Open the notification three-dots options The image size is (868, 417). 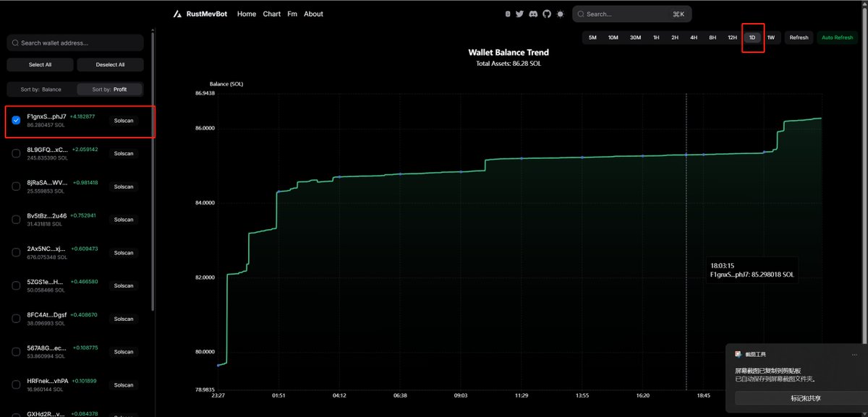(855, 354)
